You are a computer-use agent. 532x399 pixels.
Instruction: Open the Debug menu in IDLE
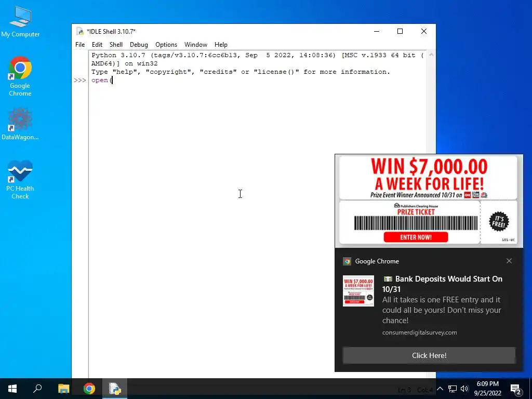[x=139, y=45]
